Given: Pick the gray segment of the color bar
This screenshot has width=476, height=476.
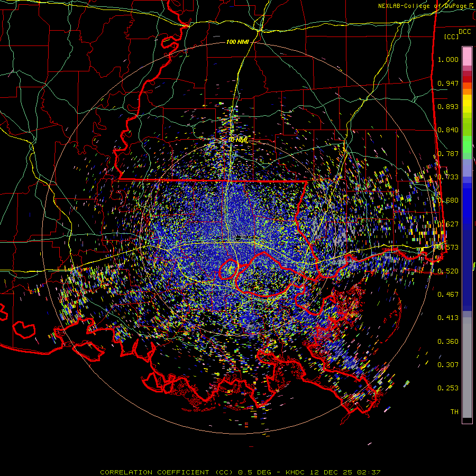Looking at the screenshot, I should click(467, 368).
